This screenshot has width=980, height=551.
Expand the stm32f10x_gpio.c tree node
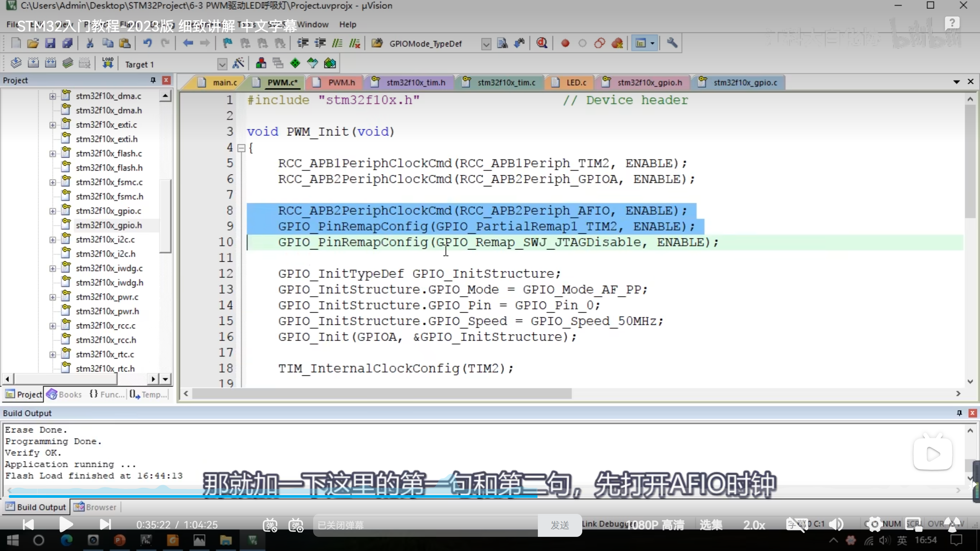(52, 211)
